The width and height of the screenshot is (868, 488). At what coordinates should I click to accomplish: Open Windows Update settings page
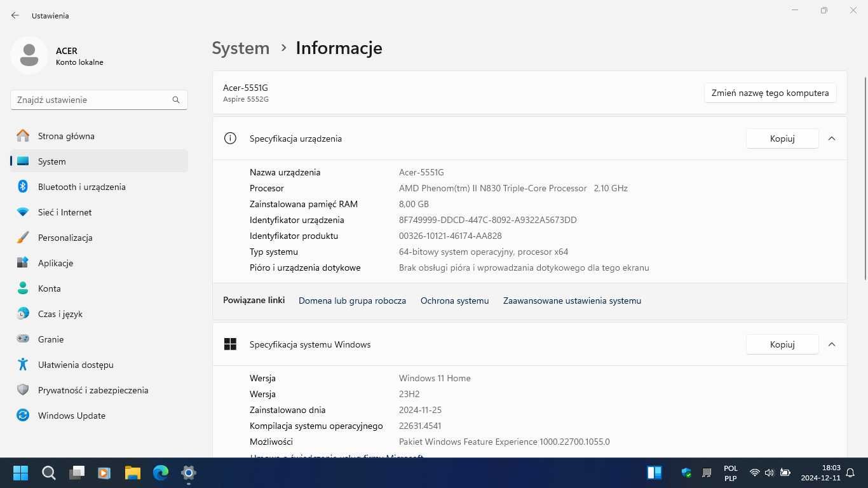coord(99,415)
